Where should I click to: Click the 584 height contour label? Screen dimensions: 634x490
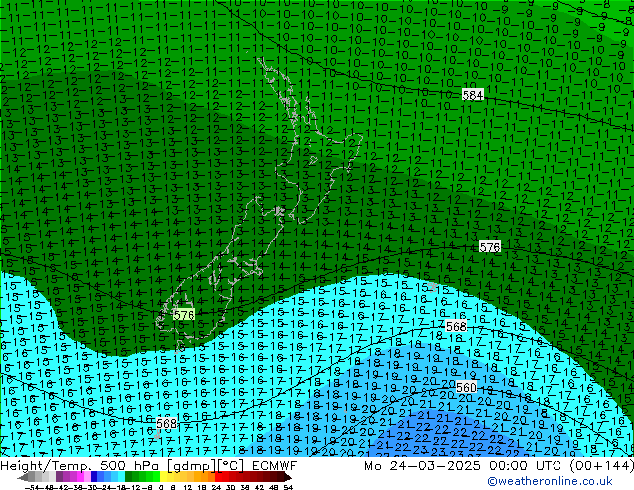473,95
